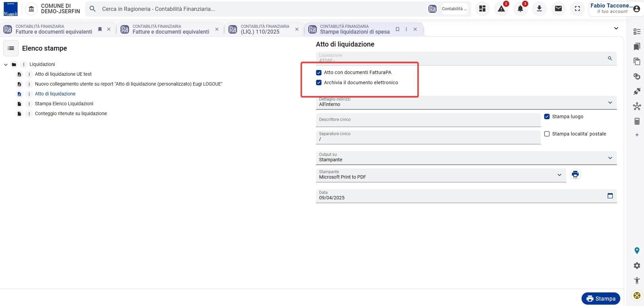Close the Stampe liquidazioni di spesa tab
The height and width of the screenshot is (306, 644).
(x=415, y=29)
